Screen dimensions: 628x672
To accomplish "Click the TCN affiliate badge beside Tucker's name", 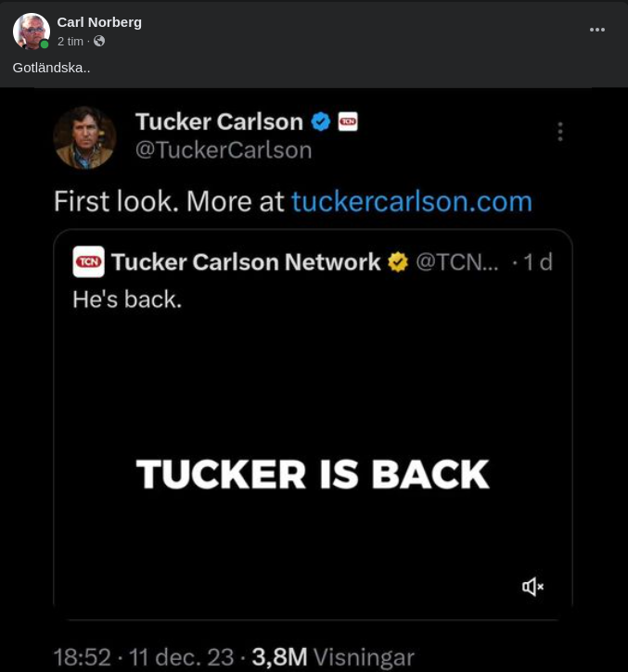I will point(348,121).
